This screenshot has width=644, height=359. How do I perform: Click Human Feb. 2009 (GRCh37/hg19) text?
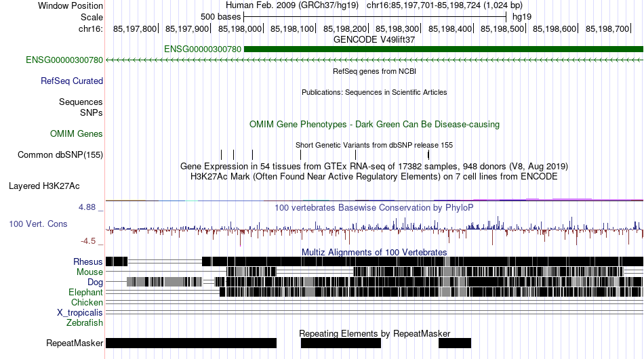click(x=292, y=5)
